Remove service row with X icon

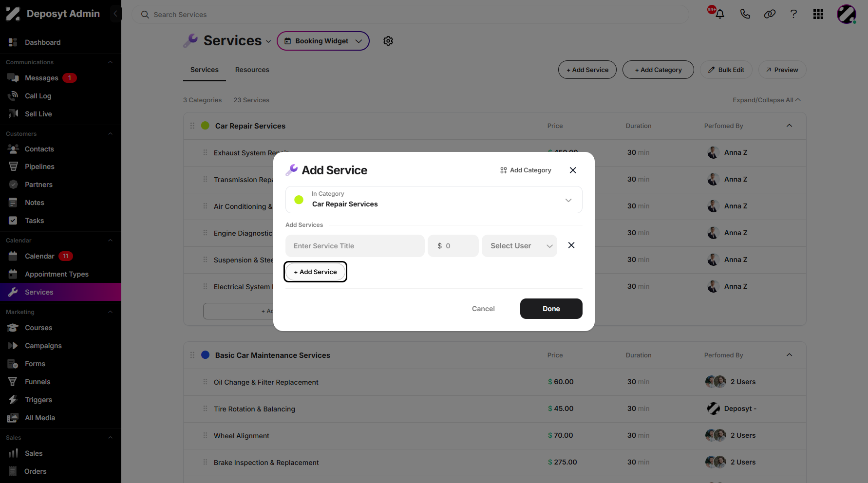(571, 245)
